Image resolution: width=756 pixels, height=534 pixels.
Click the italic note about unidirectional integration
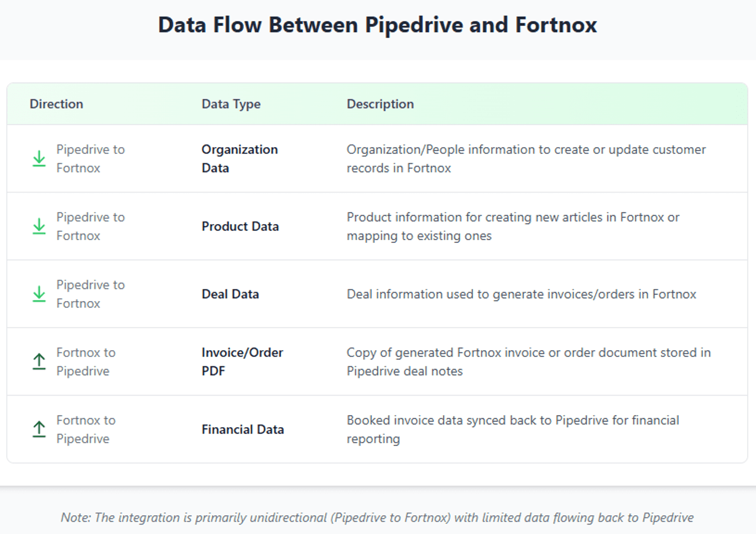pos(377,517)
